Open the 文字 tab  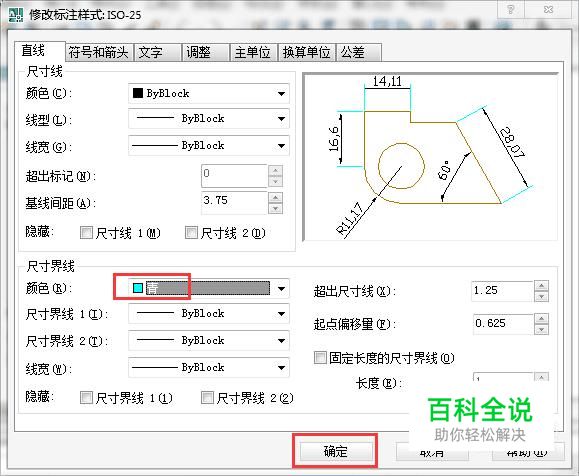point(158,52)
